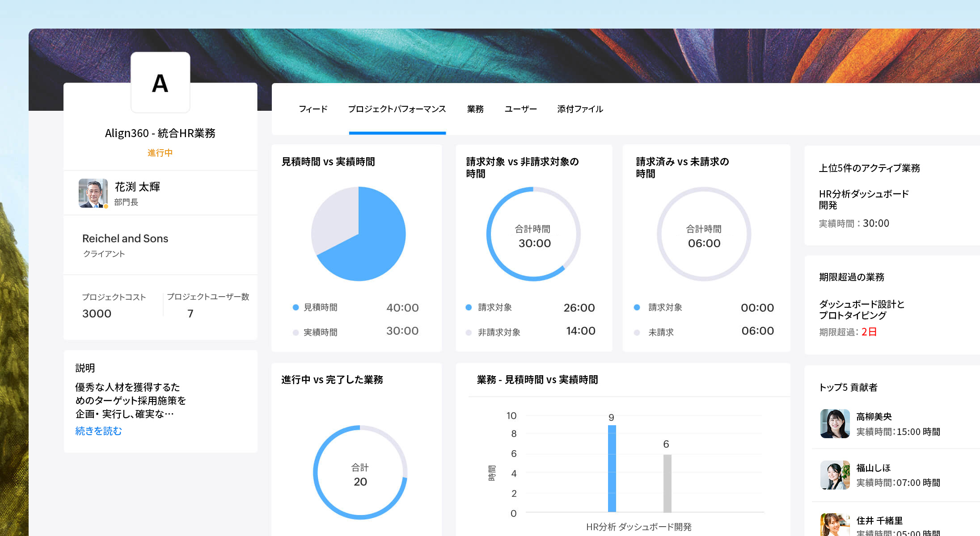Click the 続きを読む link
This screenshot has width=980, height=536.
tap(97, 431)
